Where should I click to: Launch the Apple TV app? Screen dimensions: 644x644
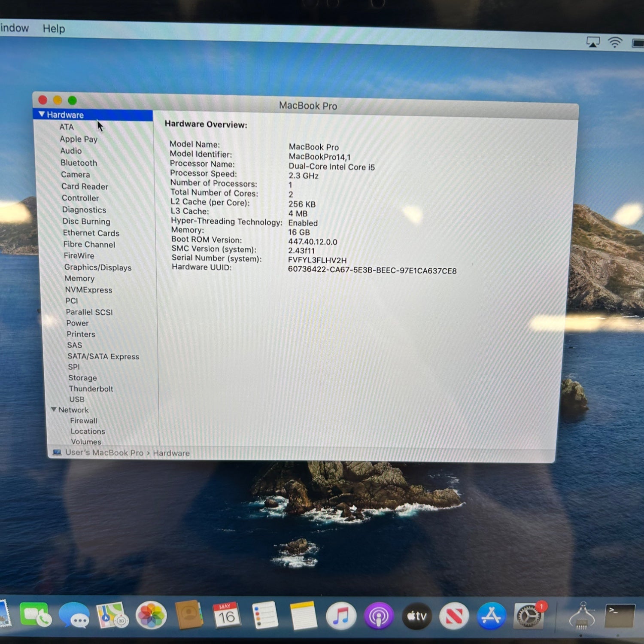pos(416,617)
